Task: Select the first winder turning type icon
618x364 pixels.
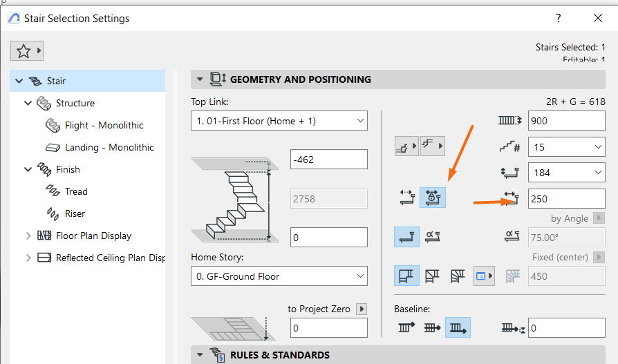Action: click(406, 276)
